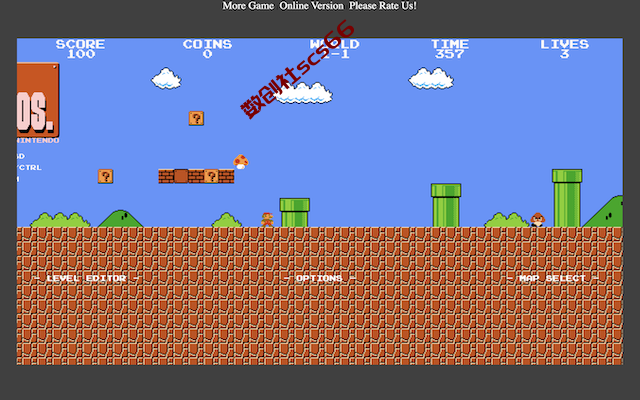Click the small cloud at far left

coord(167,78)
